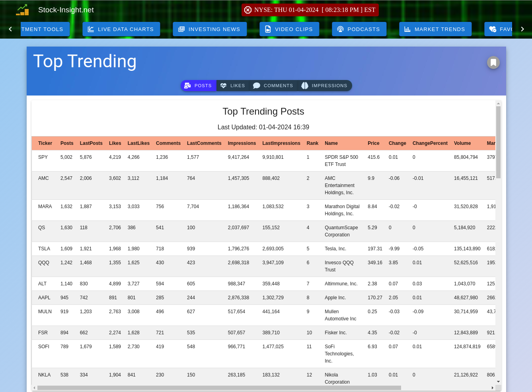Open the Podcasts page
This screenshot has width=532, height=392.
(x=359, y=29)
